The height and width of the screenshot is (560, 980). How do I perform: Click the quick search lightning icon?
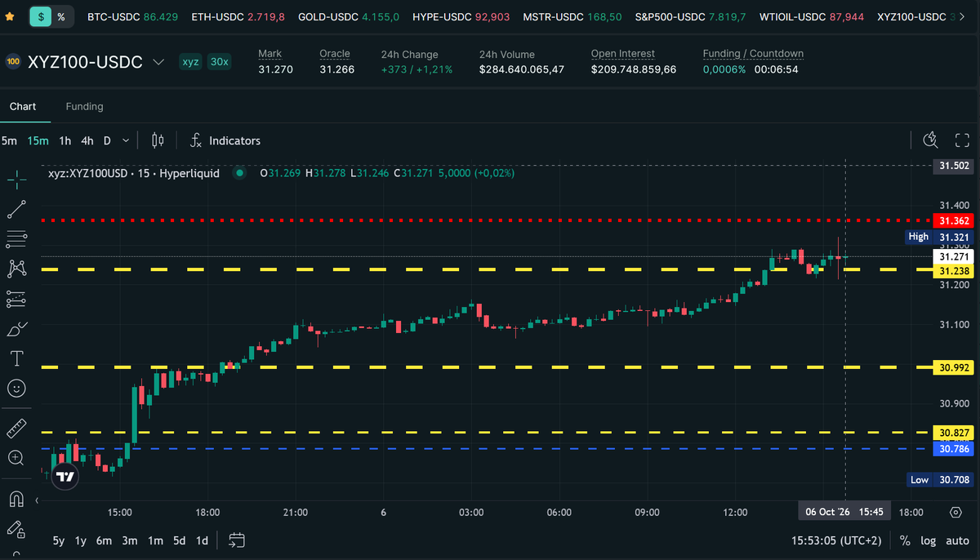point(930,140)
